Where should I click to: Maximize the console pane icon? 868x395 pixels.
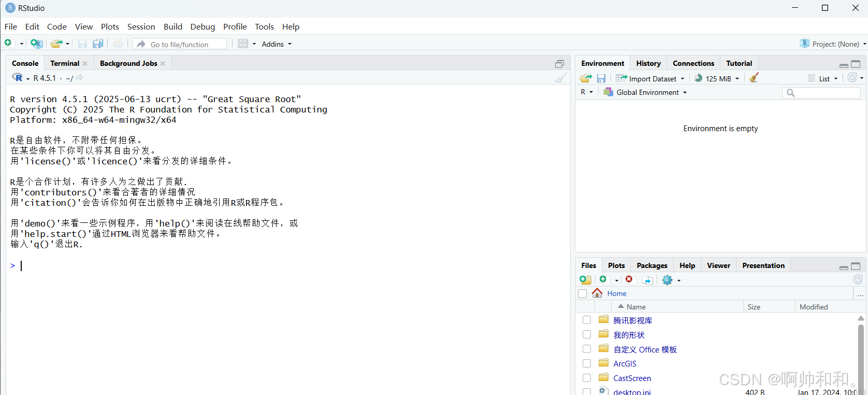coord(559,64)
